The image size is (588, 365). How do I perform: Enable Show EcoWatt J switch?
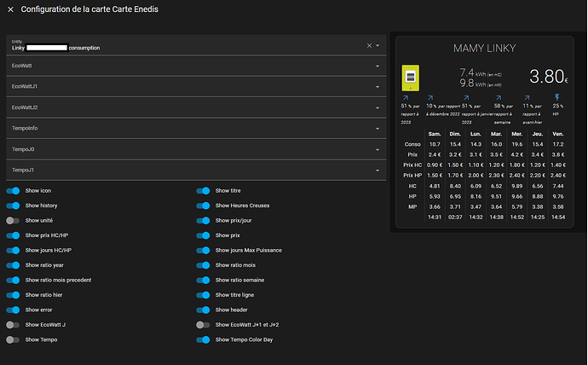click(x=13, y=325)
